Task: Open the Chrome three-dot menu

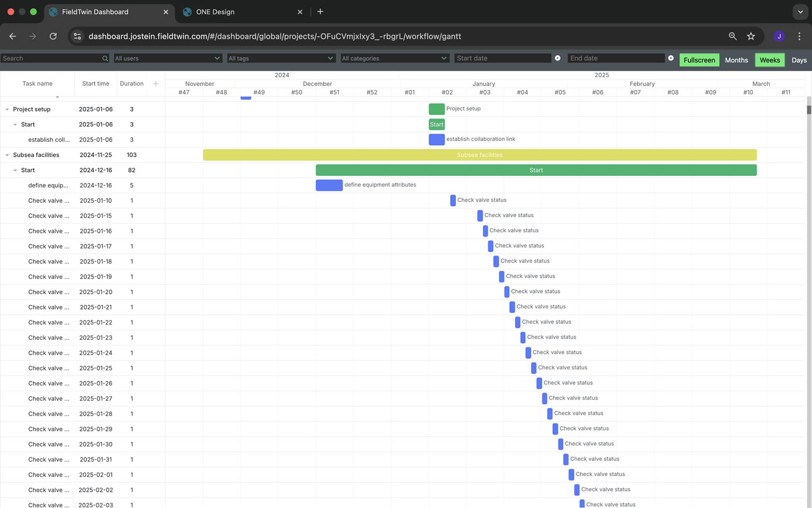Action: 799,36
